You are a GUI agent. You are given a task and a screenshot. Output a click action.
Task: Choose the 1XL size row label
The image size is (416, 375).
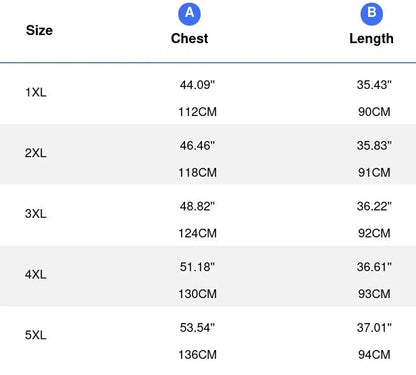pyautogui.click(x=36, y=92)
